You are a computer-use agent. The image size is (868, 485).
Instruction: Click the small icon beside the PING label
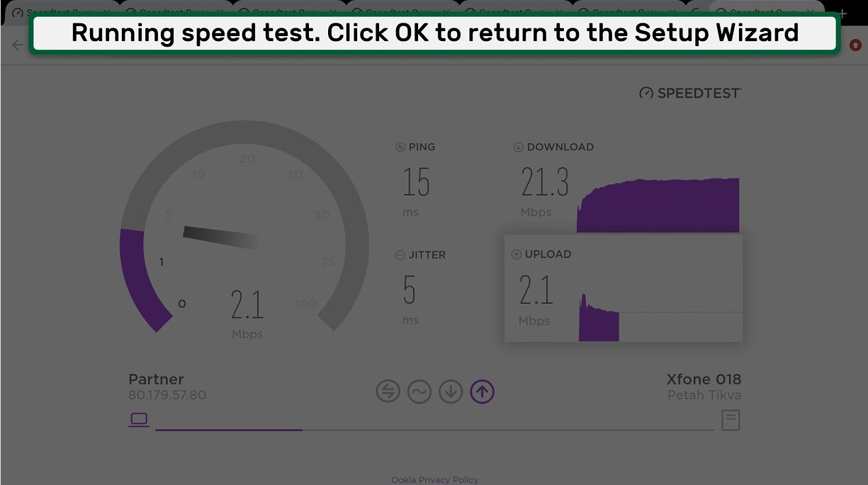click(x=400, y=147)
